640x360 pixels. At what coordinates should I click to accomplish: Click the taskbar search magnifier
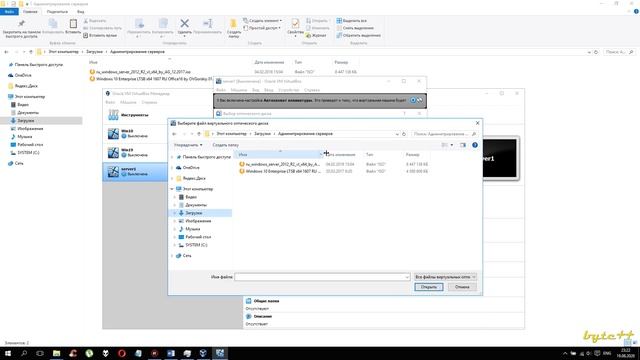24,353
